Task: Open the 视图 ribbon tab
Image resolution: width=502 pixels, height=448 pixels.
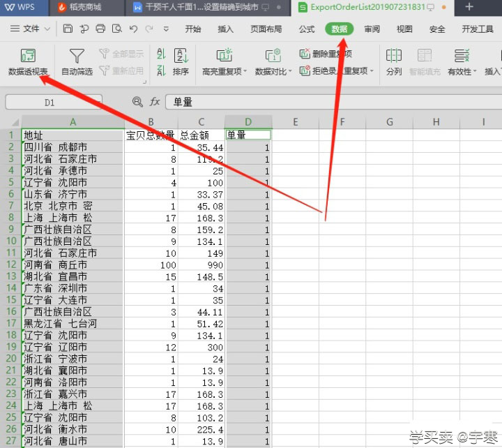Action: 404,29
